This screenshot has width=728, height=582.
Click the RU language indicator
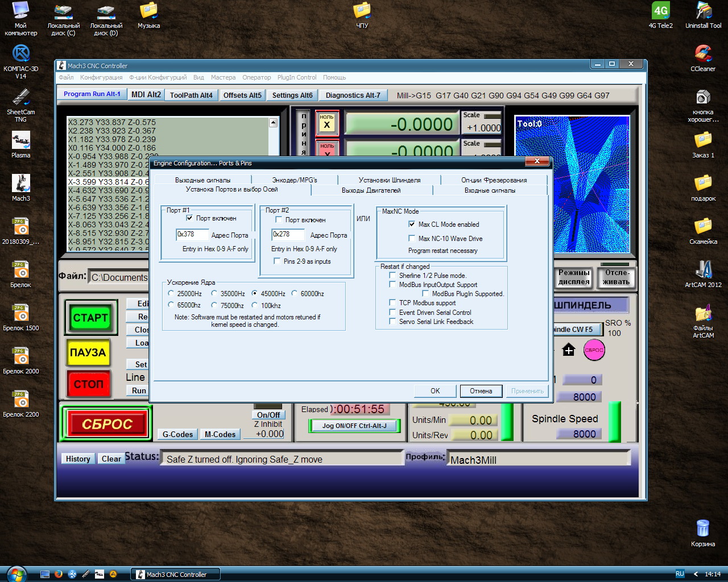680,574
